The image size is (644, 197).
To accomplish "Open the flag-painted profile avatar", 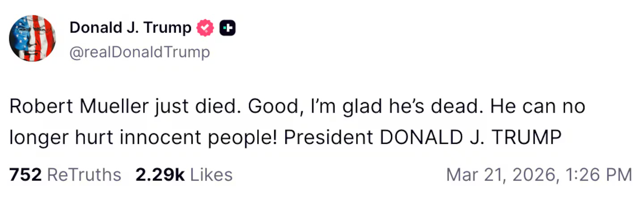I will [32, 38].
